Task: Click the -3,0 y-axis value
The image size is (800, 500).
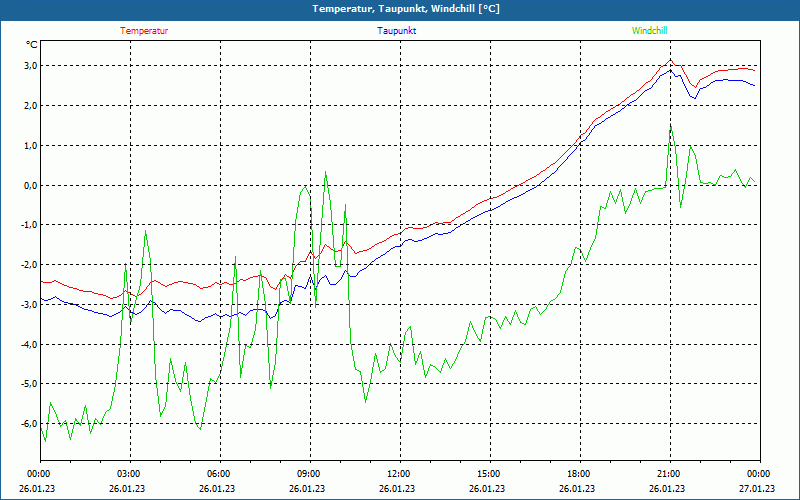Action: tap(30, 305)
